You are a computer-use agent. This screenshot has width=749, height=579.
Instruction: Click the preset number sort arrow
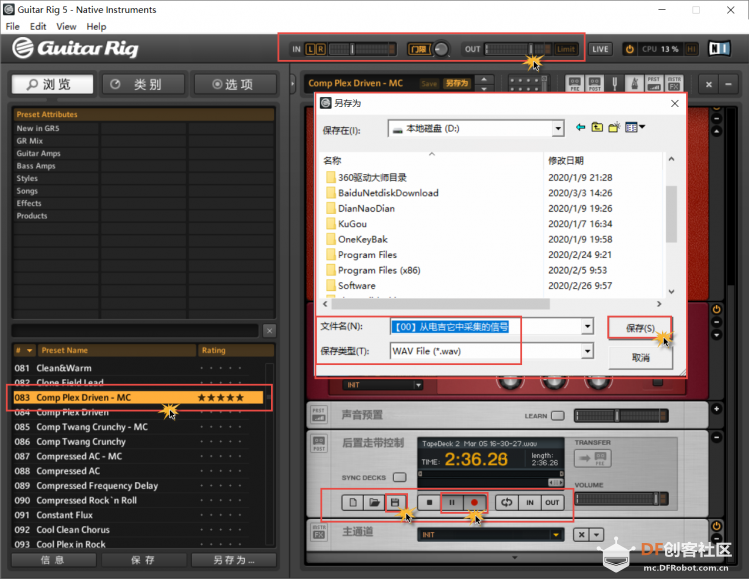click(x=29, y=350)
